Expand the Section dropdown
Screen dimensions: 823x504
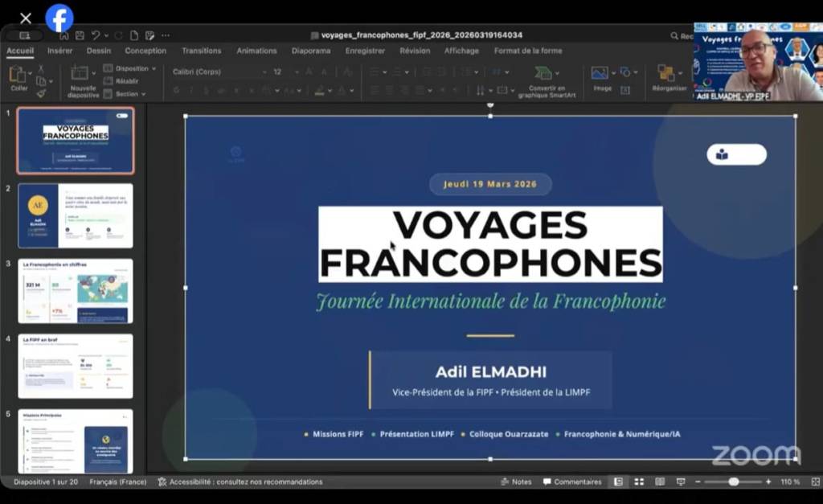(x=129, y=94)
